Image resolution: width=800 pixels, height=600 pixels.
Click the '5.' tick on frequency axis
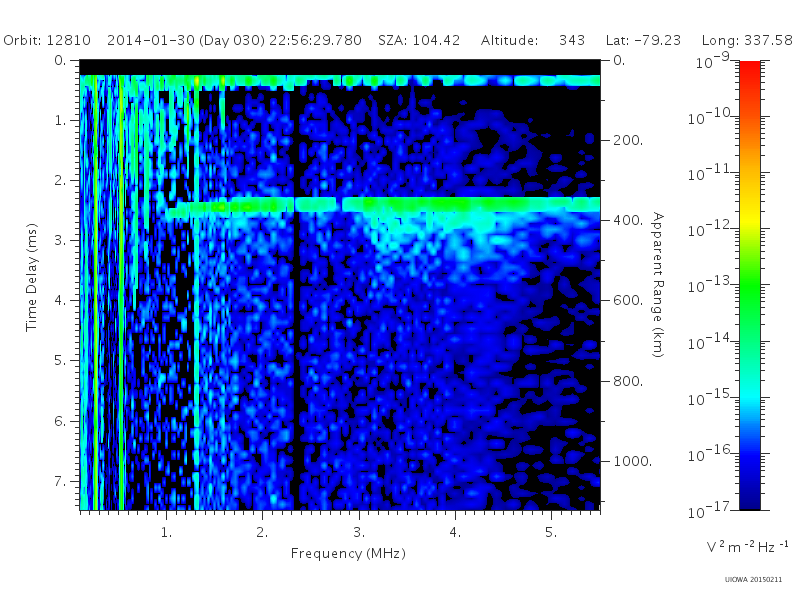click(x=551, y=532)
